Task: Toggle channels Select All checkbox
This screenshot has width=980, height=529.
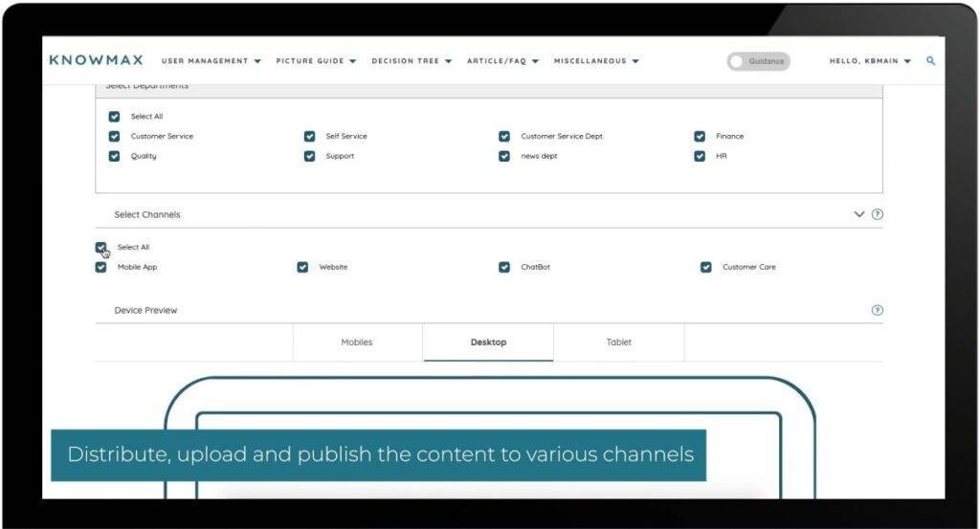Action: coord(100,248)
